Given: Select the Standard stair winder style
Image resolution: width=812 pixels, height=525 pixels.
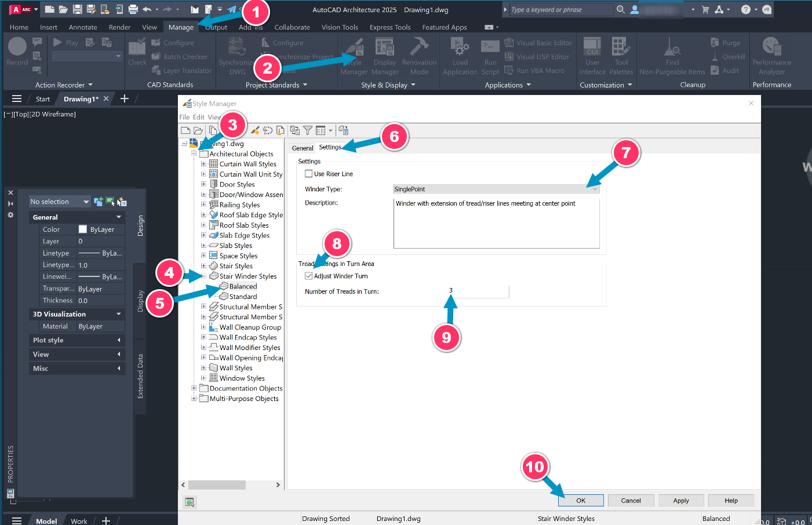Looking at the screenshot, I should click(x=243, y=297).
